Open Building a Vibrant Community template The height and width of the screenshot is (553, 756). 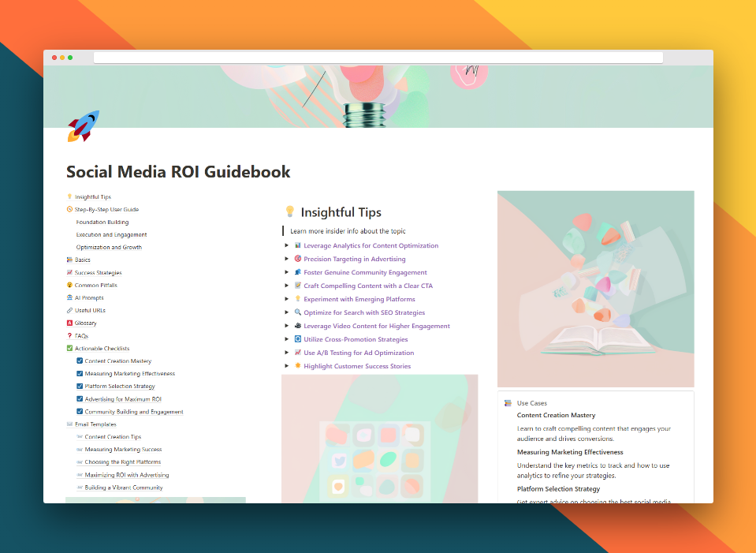(x=124, y=488)
